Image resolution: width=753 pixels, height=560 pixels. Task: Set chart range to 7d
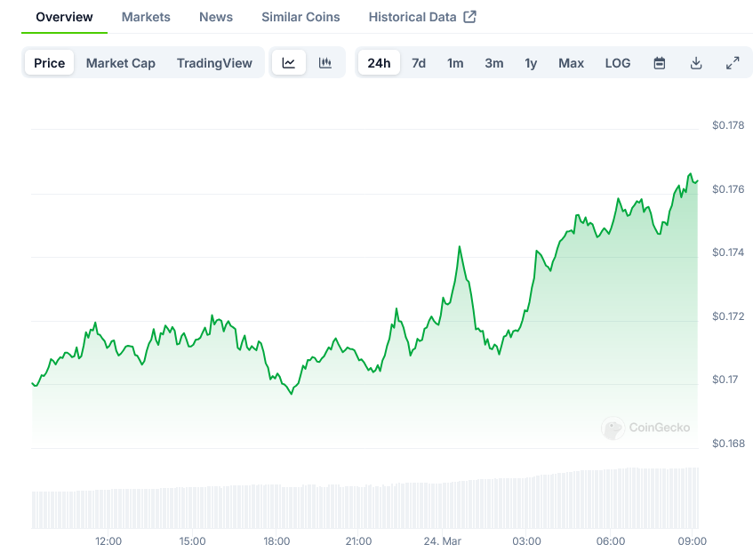pos(419,63)
